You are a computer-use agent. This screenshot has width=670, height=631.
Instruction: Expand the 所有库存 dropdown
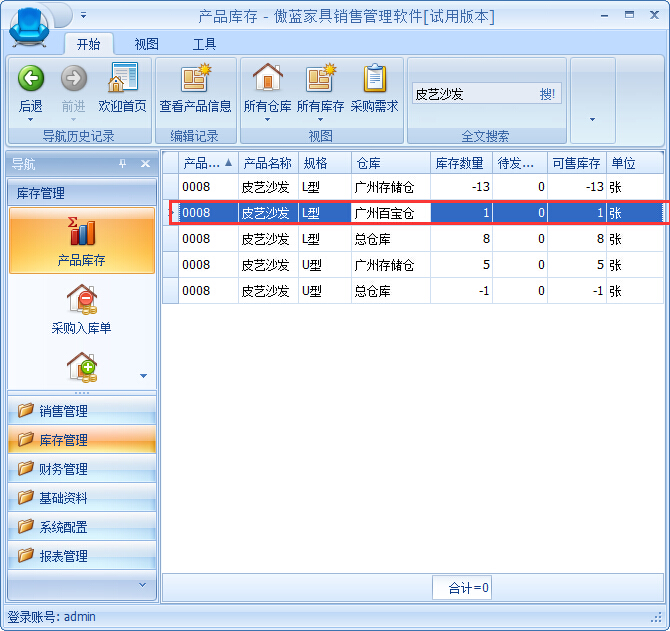[x=320, y=119]
